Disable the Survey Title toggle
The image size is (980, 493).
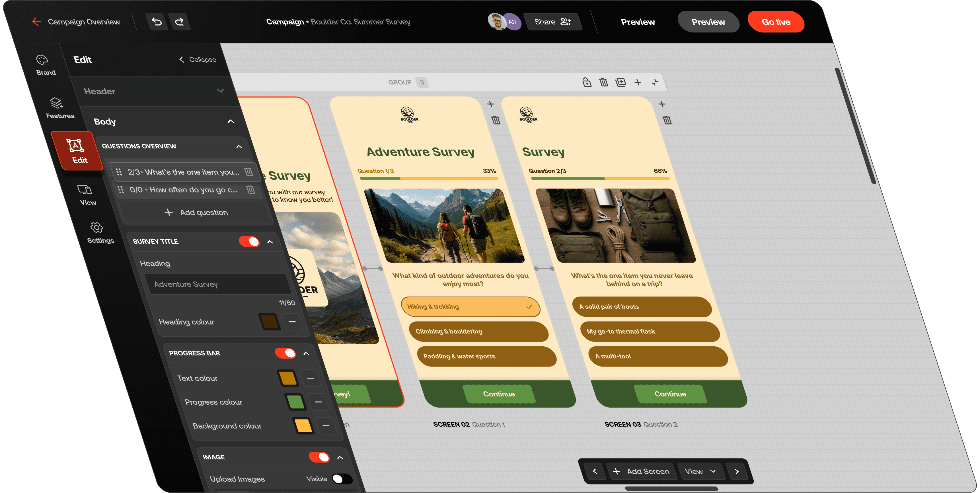249,241
